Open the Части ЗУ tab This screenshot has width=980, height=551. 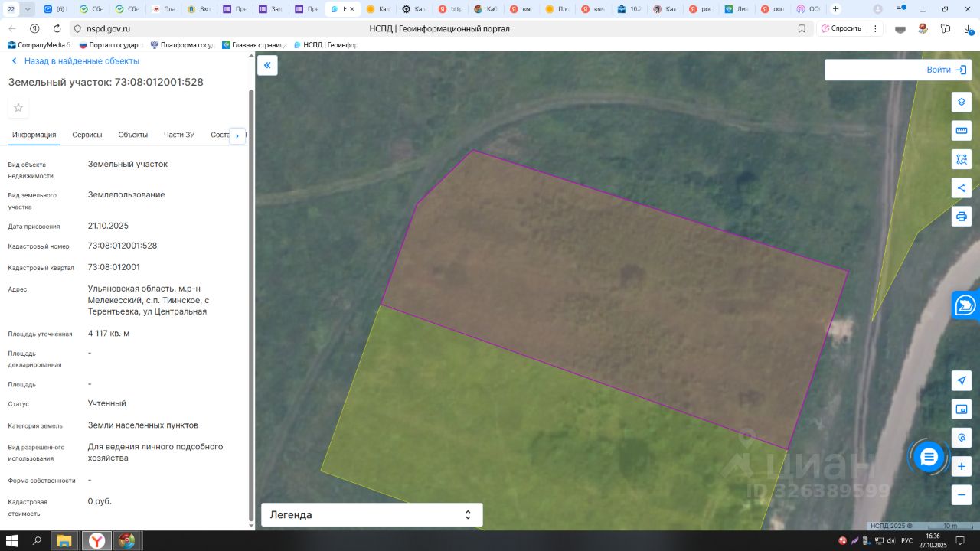178,135
